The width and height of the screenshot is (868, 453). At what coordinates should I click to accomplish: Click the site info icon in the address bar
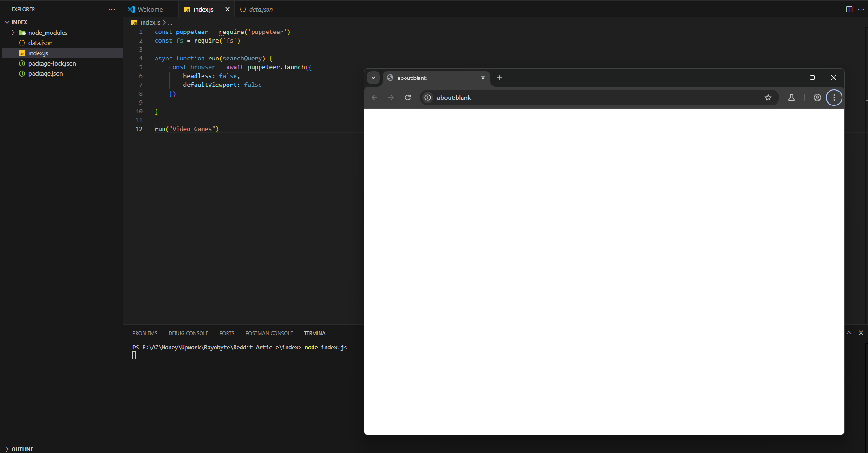pos(427,98)
